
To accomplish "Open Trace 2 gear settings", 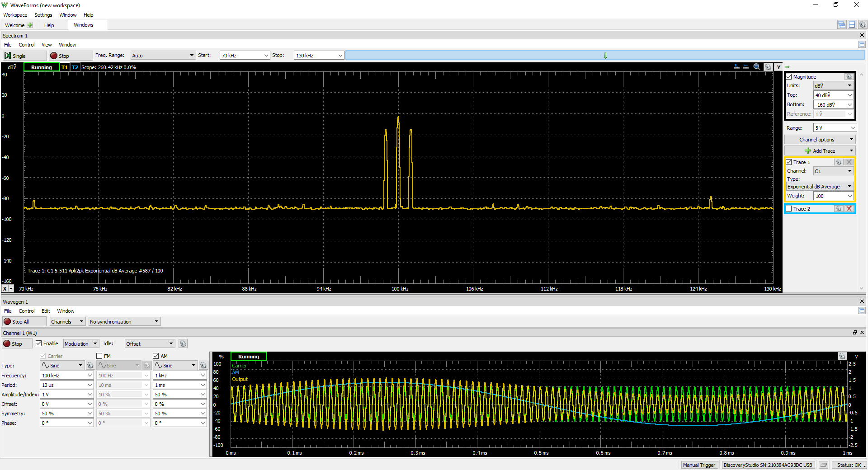I will [x=839, y=209].
